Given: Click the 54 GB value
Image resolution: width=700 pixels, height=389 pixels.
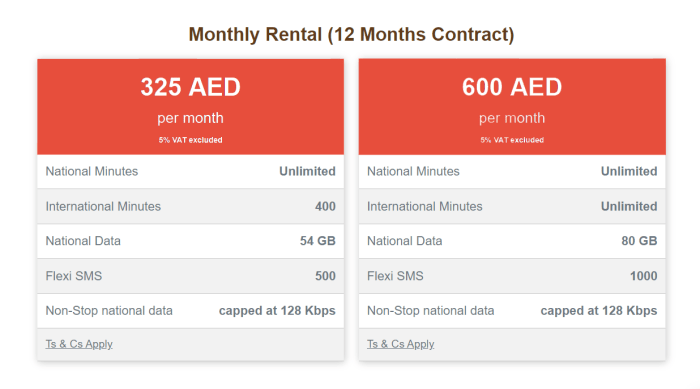Looking at the screenshot, I should [317, 241].
